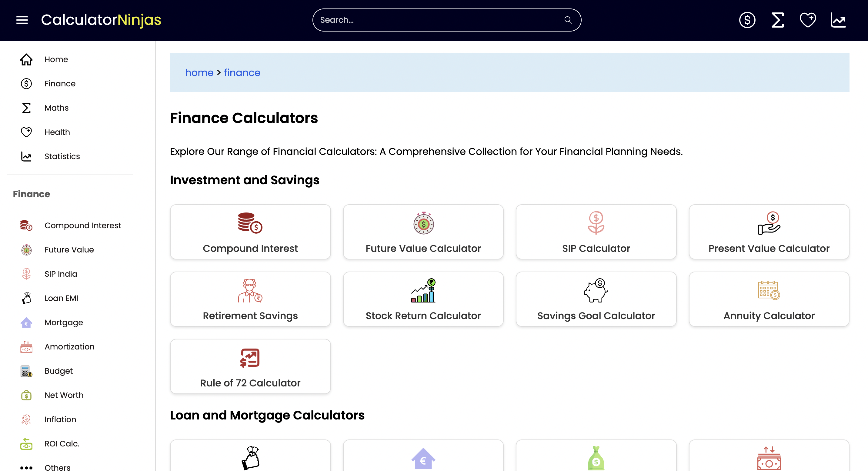Open Mortgage in the sidebar list
Viewport: 868px width, 471px height.
[x=64, y=322]
